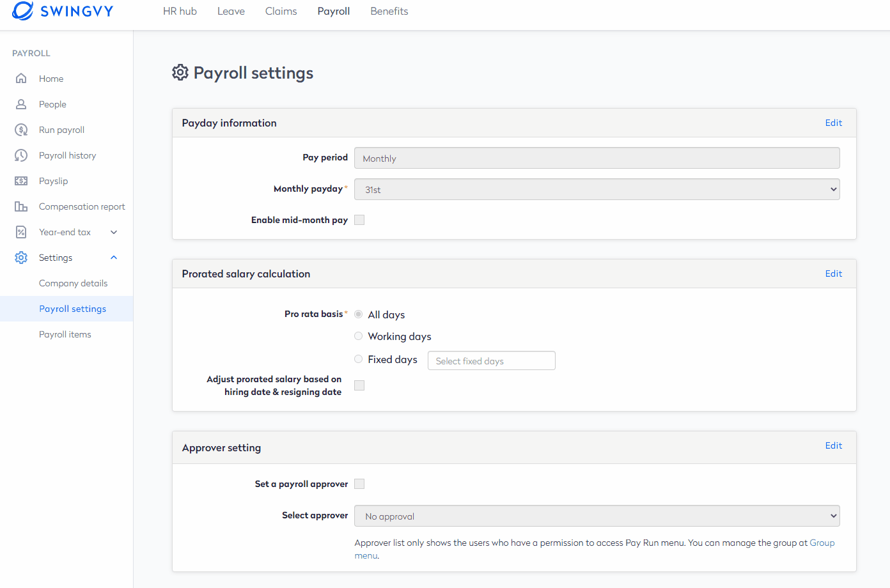Screen dimensions: 890x588
Task: Go to the Claims tab
Action: click(281, 11)
